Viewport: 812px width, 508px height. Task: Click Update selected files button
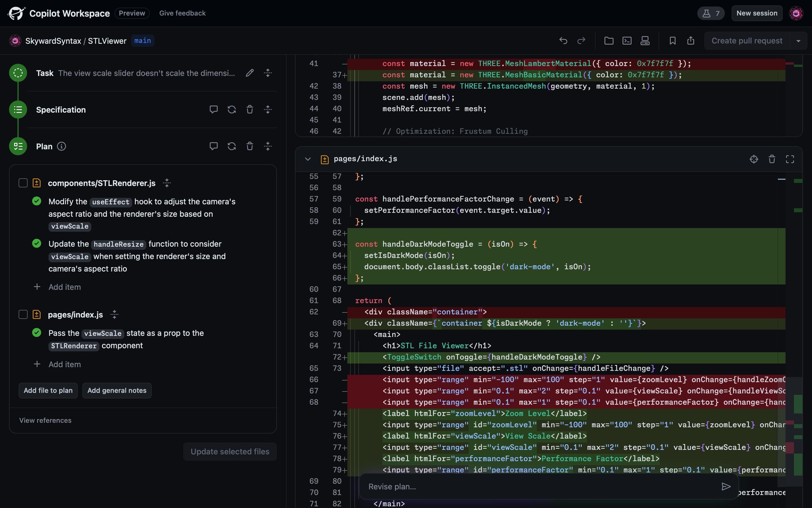click(x=230, y=452)
